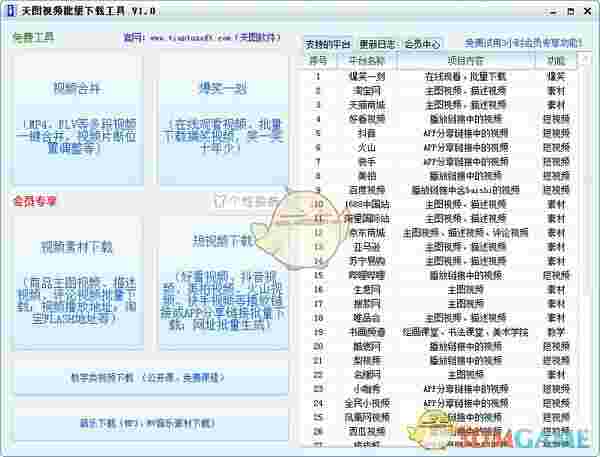Switch to the 会员中心 tab
The width and height of the screenshot is (600, 457).
(x=422, y=44)
